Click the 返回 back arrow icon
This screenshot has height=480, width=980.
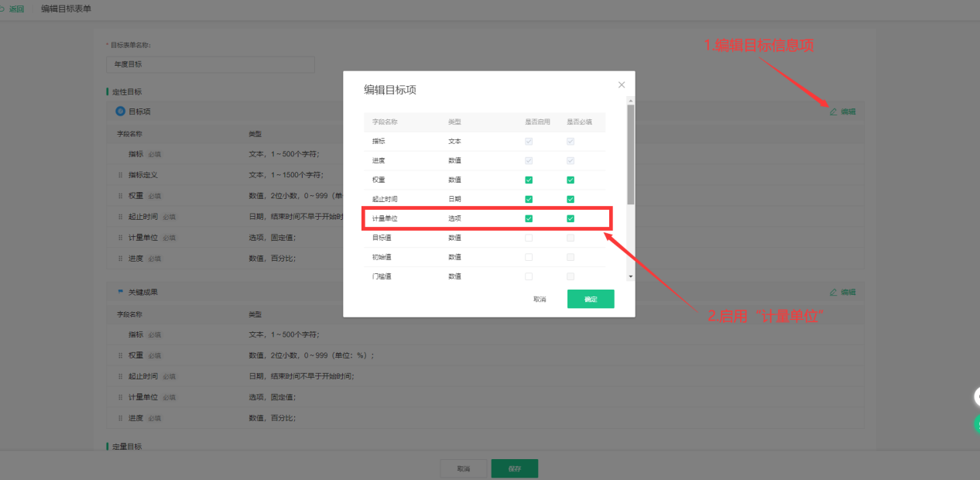tap(4, 8)
